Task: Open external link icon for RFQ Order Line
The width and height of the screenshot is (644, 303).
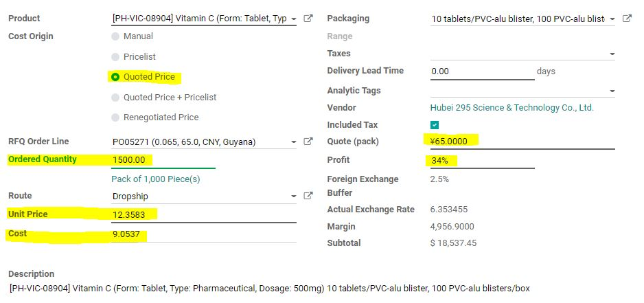Action: tap(308, 142)
